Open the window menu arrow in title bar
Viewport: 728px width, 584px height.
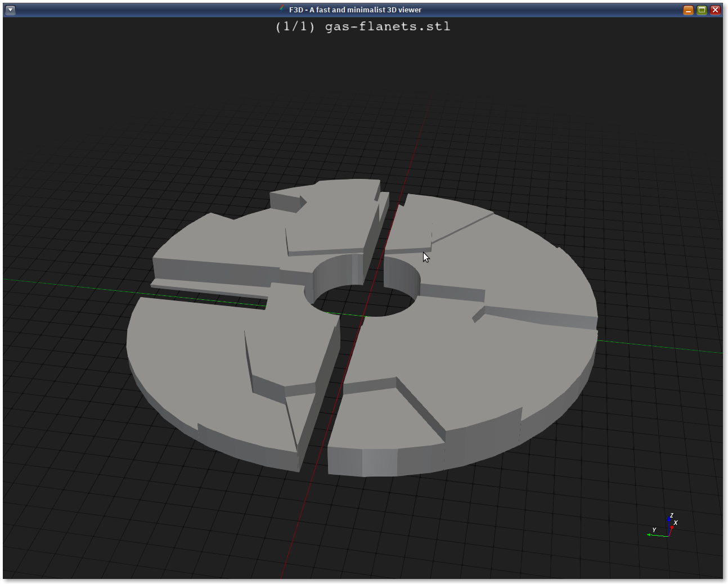coord(10,10)
